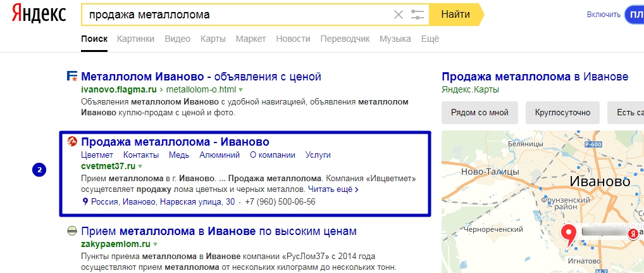Image resolution: width=644 pixels, height=273 pixels.
Task: Click the Читать ещё link
Action: [x=333, y=189]
